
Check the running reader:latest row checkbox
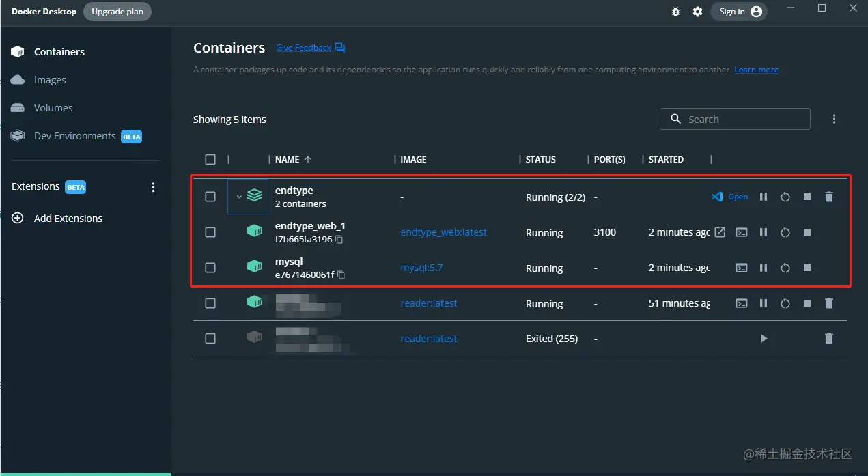coord(210,303)
